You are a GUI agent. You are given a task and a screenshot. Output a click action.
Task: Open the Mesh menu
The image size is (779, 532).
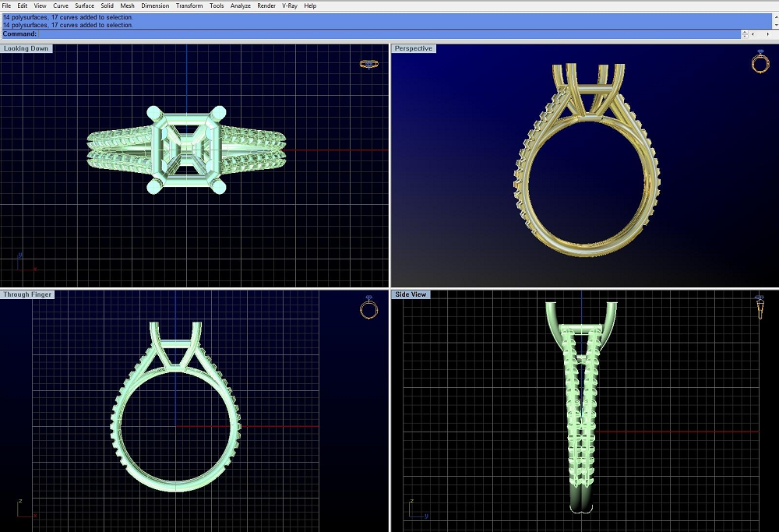pyautogui.click(x=127, y=6)
